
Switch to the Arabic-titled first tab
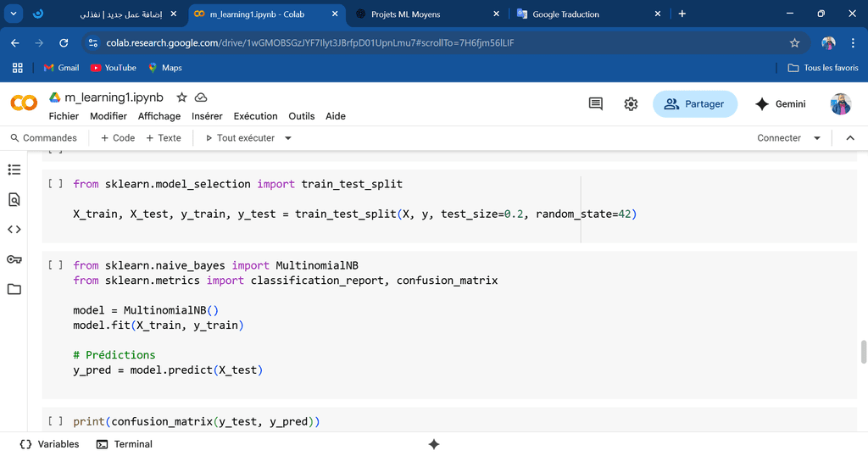tap(105, 14)
